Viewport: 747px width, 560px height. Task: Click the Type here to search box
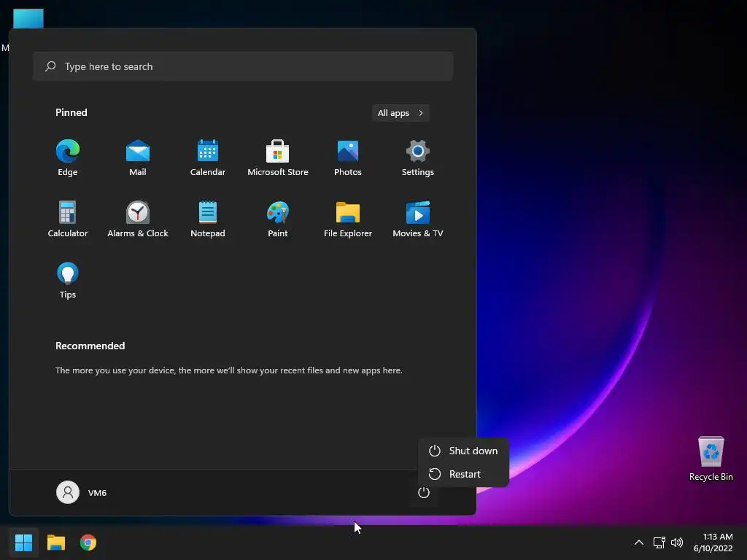(x=243, y=66)
